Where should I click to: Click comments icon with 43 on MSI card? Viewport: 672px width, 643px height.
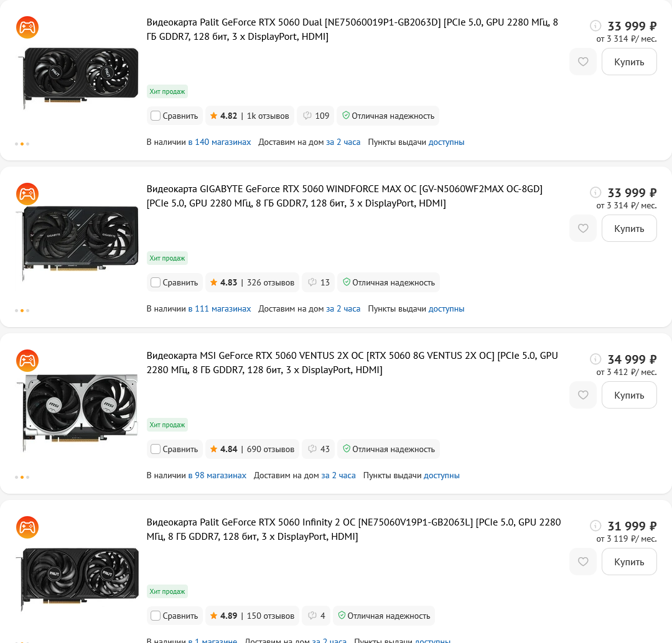pyautogui.click(x=318, y=449)
